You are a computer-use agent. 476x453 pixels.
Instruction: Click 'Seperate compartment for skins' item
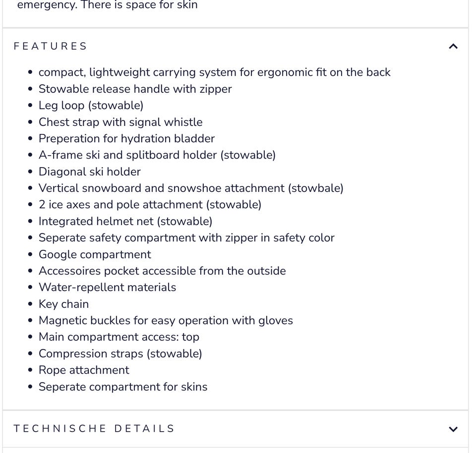(123, 387)
